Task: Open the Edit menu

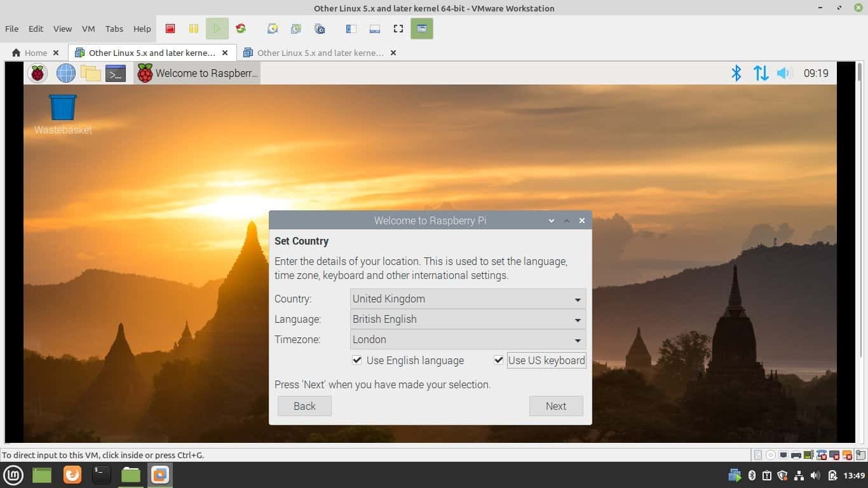Action: [x=36, y=29]
